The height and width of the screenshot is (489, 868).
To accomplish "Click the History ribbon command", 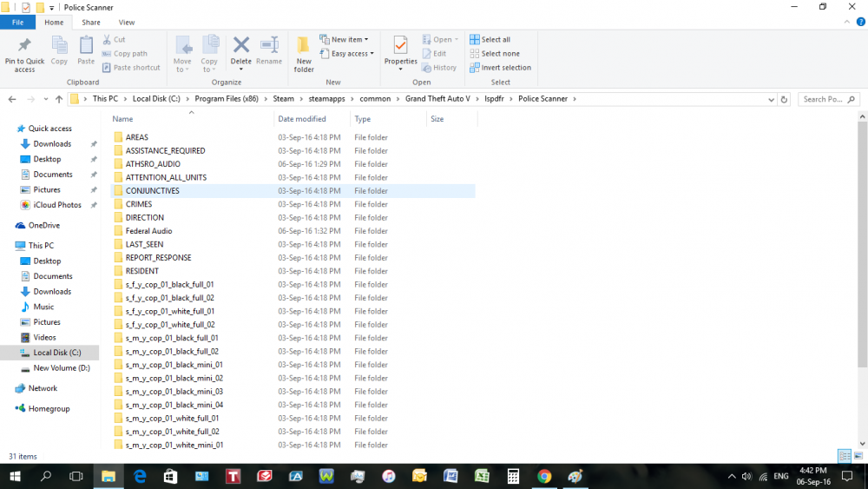I will [x=439, y=68].
